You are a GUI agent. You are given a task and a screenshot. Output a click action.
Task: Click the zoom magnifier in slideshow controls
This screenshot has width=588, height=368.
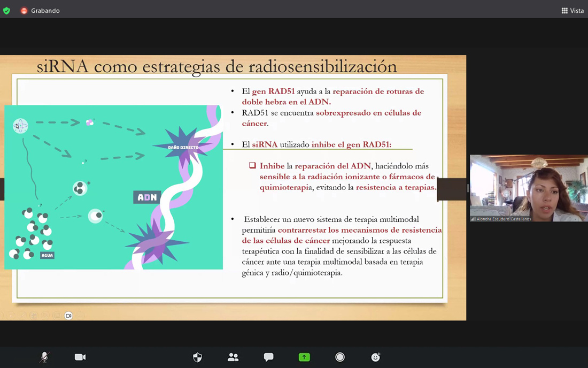click(45, 316)
